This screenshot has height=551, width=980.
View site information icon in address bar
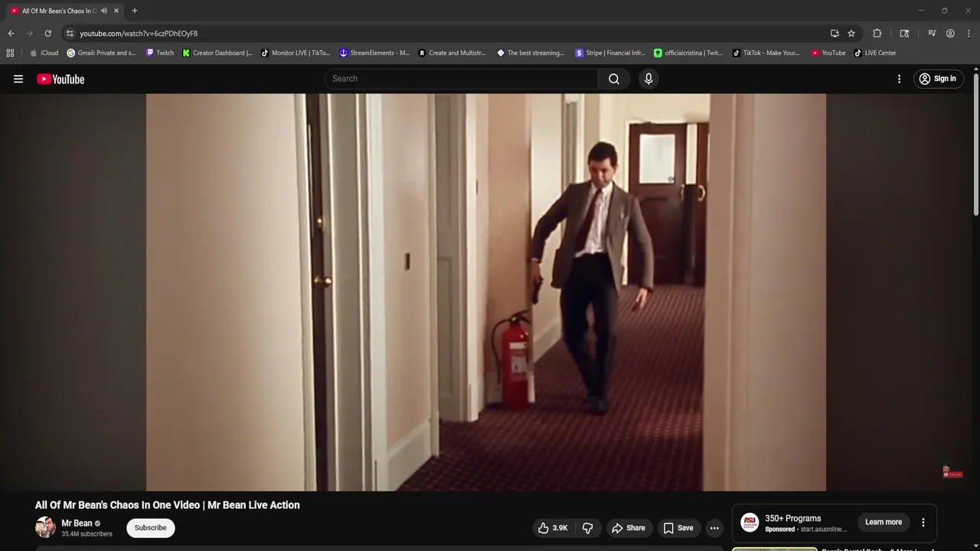pos(70,34)
